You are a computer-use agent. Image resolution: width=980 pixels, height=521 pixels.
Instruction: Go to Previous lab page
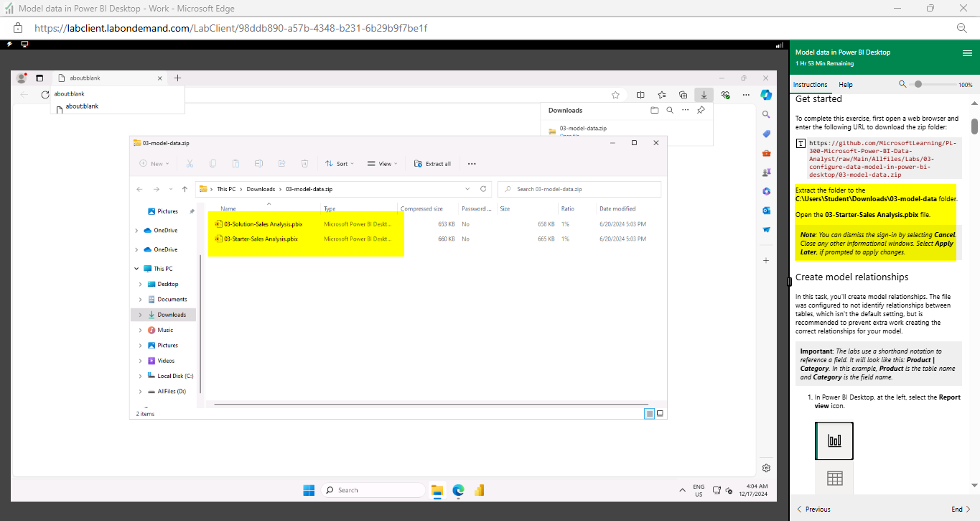pos(813,509)
